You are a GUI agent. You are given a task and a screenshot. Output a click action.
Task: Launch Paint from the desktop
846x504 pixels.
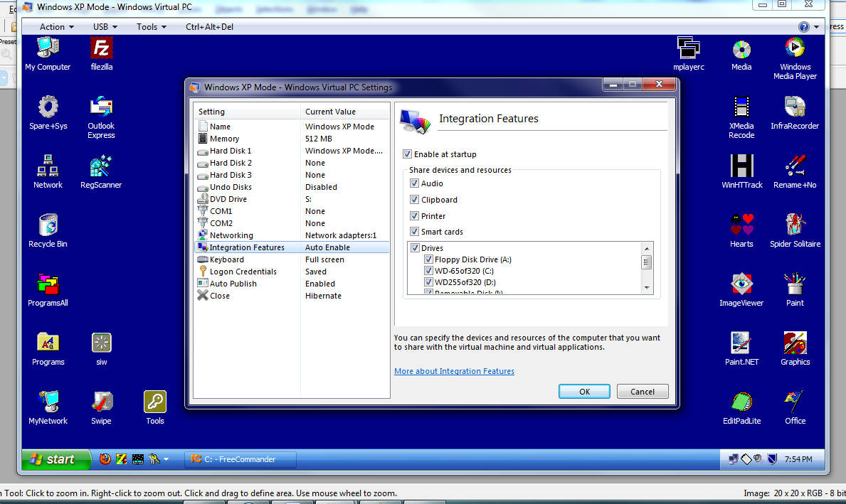795,289
